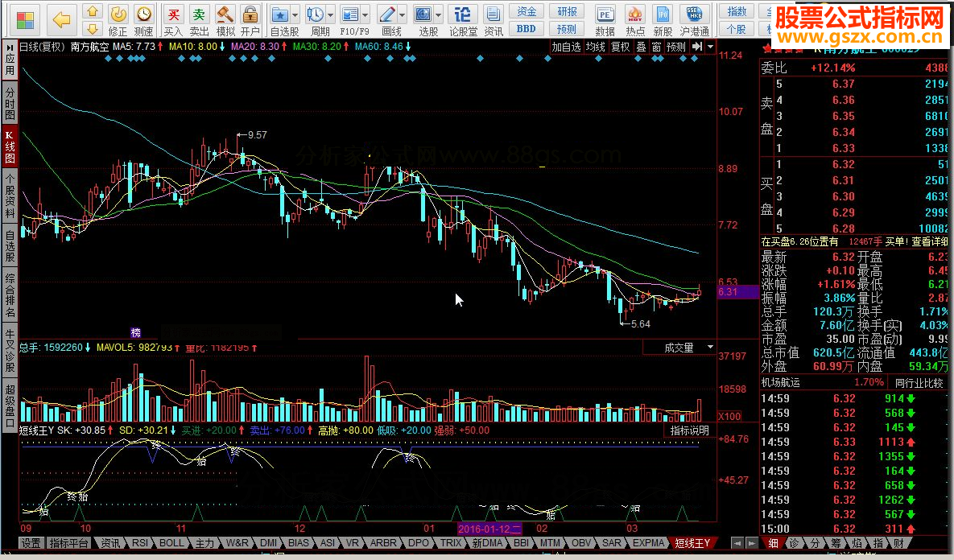Open the 指标平台 indicator platform tab
The height and width of the screenshot is (560, 954).
pyautogui.click(x=68, y=543)
